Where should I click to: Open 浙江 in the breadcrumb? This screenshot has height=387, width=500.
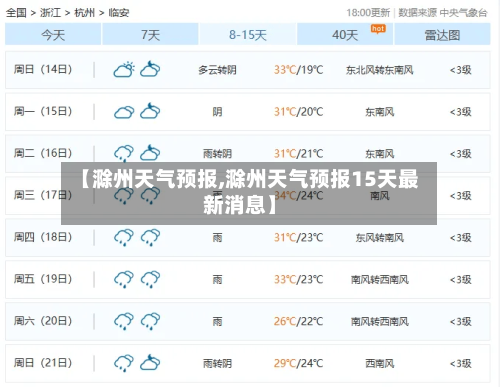pos(50,13)
